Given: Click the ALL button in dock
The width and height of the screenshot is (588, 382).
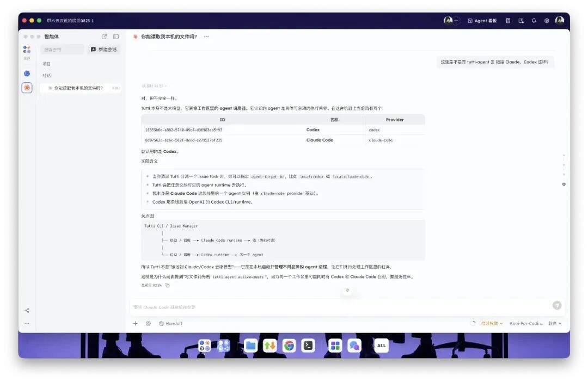Looking at the screenshot, I should (x=381, y=346).
